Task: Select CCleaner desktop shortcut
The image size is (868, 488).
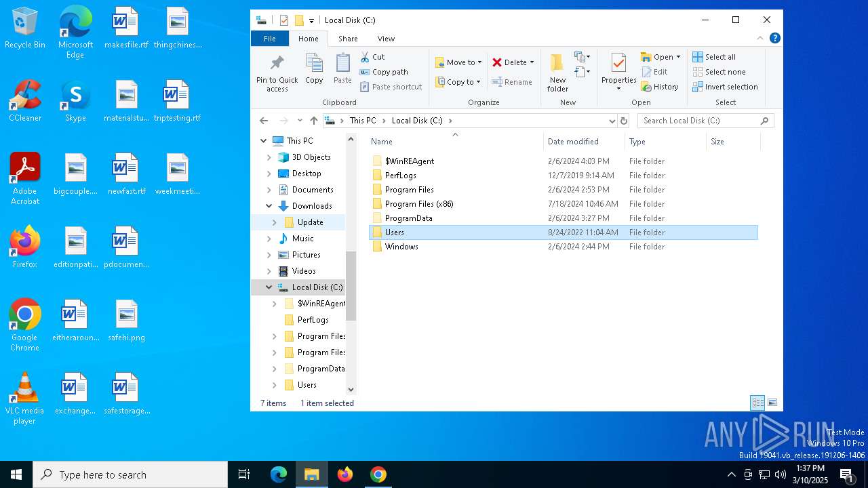Action: pos(25,101)
